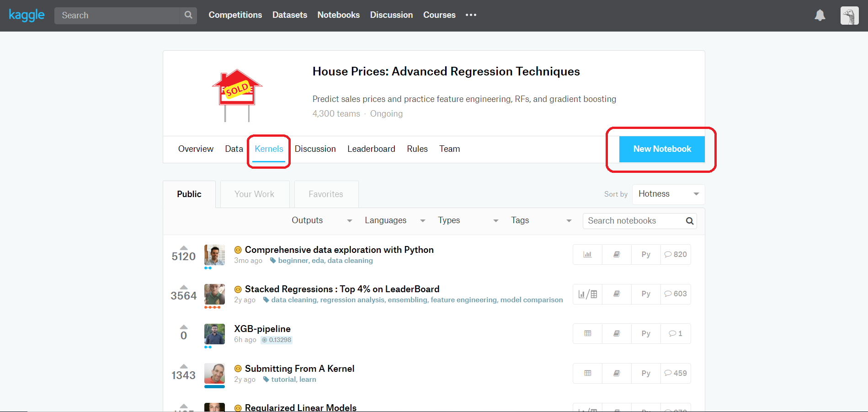Open the Competitions menu
Screen dimensions: 868x412
pyautogui.click(x=235, y=15)
